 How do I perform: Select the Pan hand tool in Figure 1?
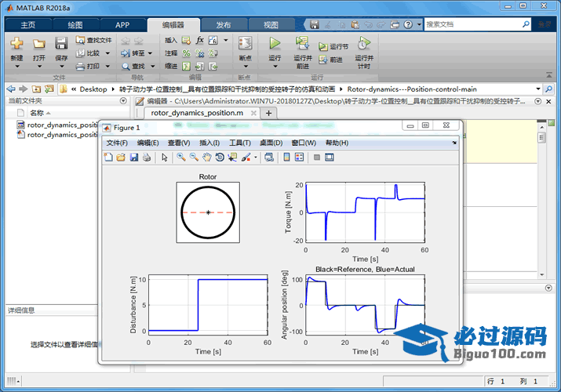(207, 158)
